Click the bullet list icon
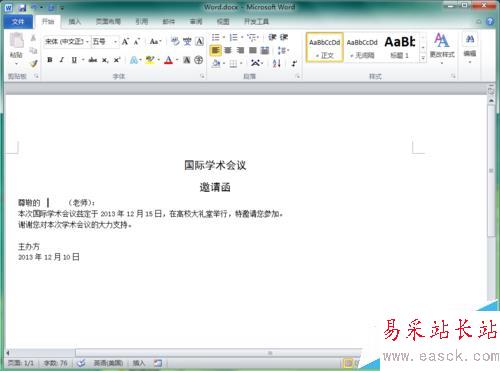Viewport: 500px width, 371px height. 216,37
